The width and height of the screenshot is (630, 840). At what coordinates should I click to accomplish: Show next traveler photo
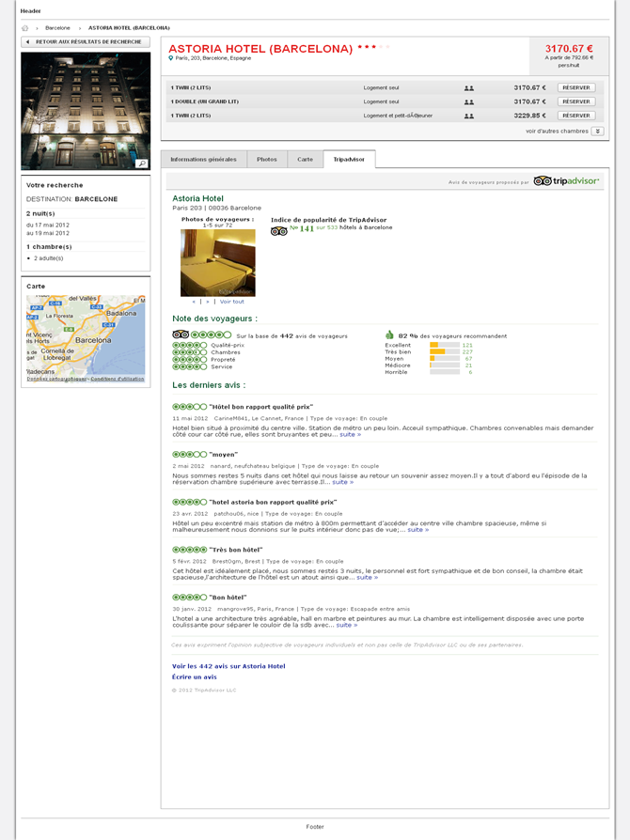pos(208,302)
